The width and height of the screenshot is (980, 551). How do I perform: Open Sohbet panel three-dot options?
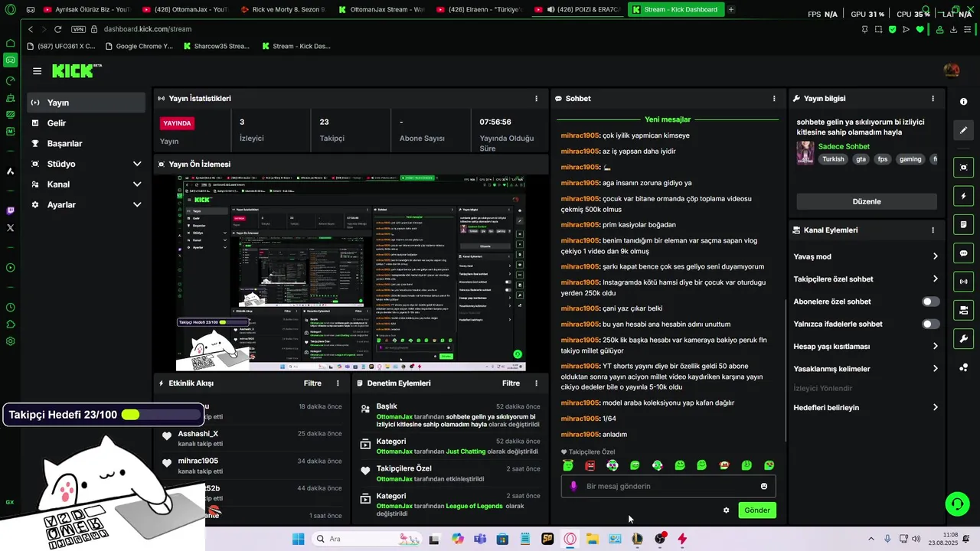[x=774, y=99]
